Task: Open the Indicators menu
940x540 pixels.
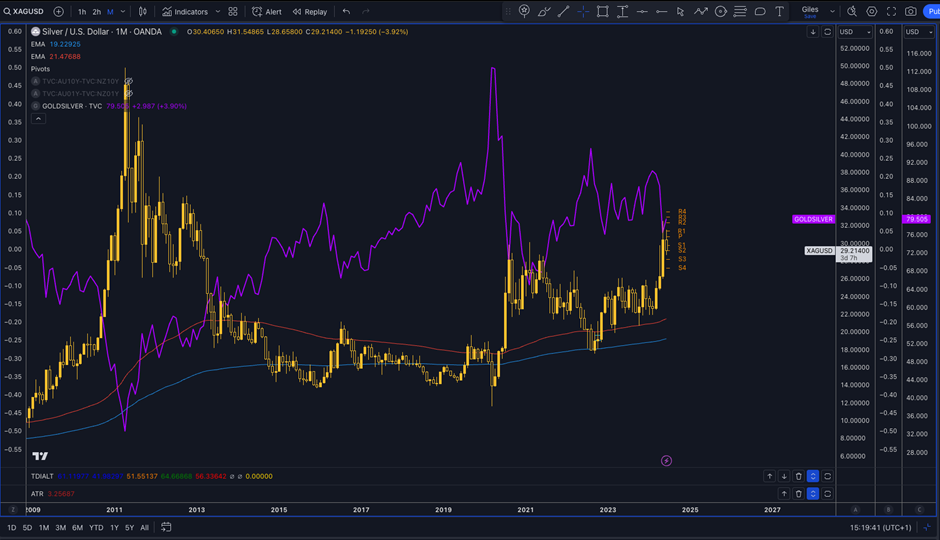Action: 185,12
